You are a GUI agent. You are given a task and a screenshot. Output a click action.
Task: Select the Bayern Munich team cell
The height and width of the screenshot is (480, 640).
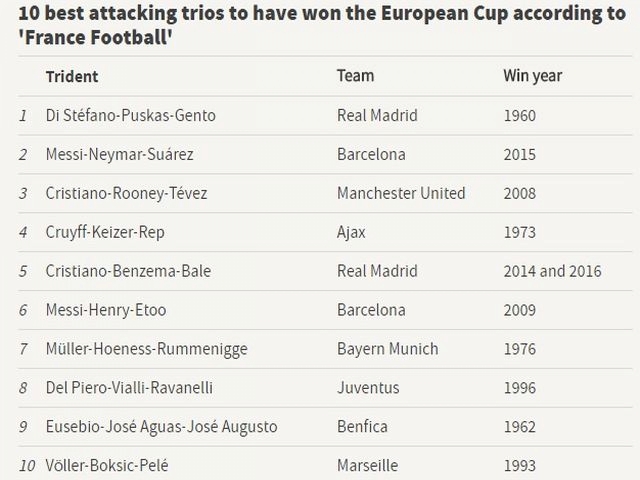[387, 349]
